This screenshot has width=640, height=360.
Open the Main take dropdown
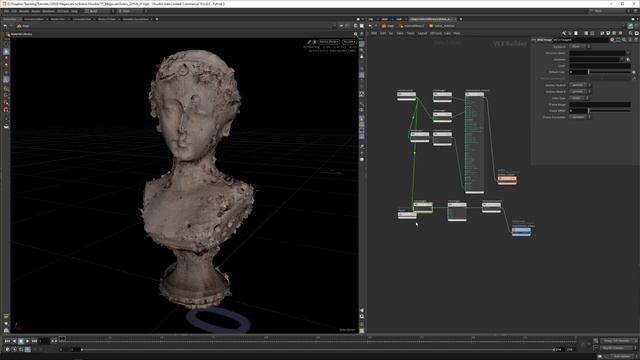132,11
